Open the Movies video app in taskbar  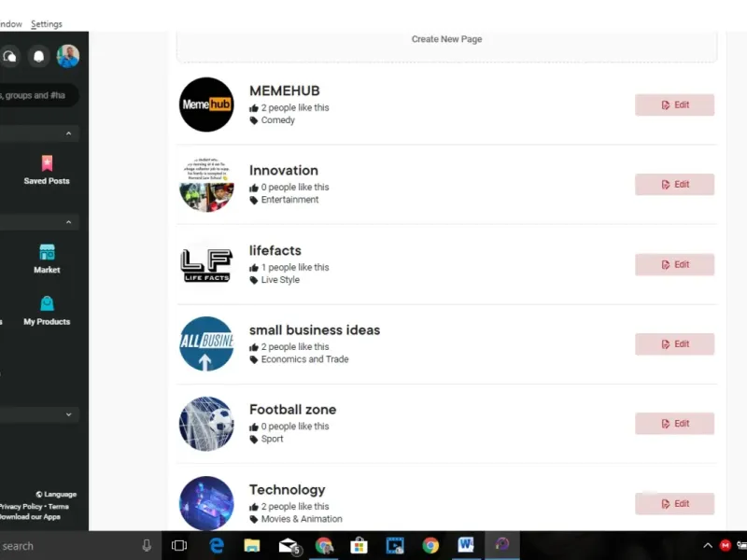pyautogui.click(x=395, y=545)
